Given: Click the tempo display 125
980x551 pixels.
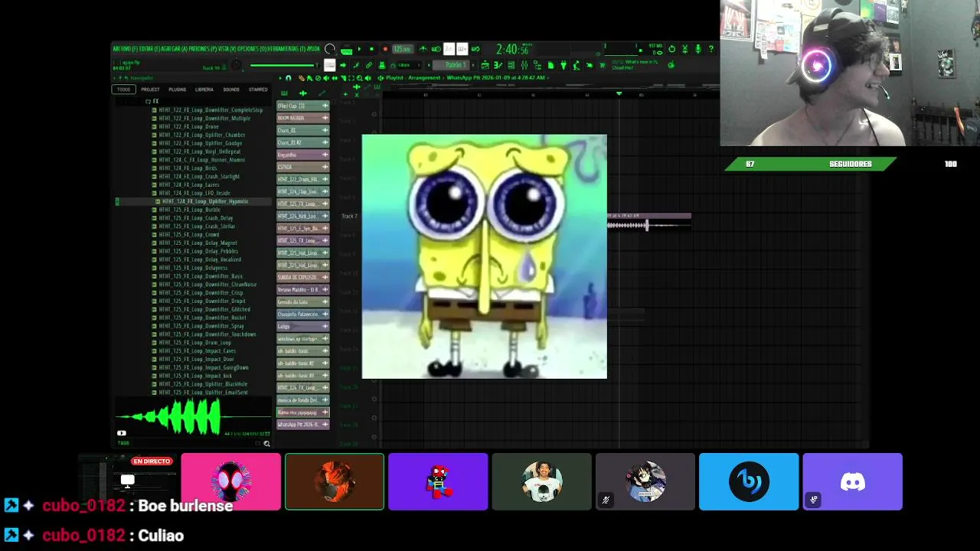Looking at the screenshot, I should pyautogui.click(x=402, y=49).
